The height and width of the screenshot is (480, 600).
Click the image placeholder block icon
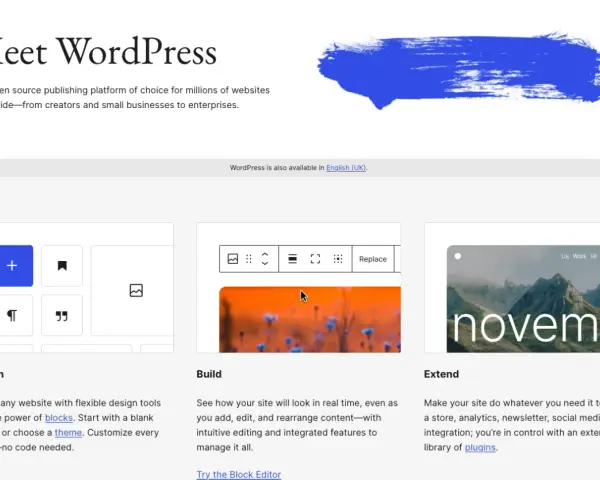pos(136,291)
